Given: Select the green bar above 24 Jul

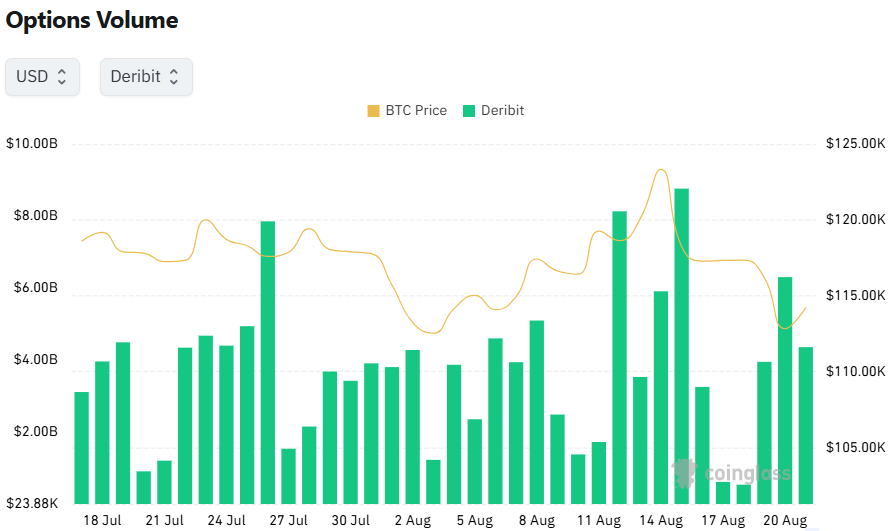Looking at the screenshot, I should (x=226, y=424).
